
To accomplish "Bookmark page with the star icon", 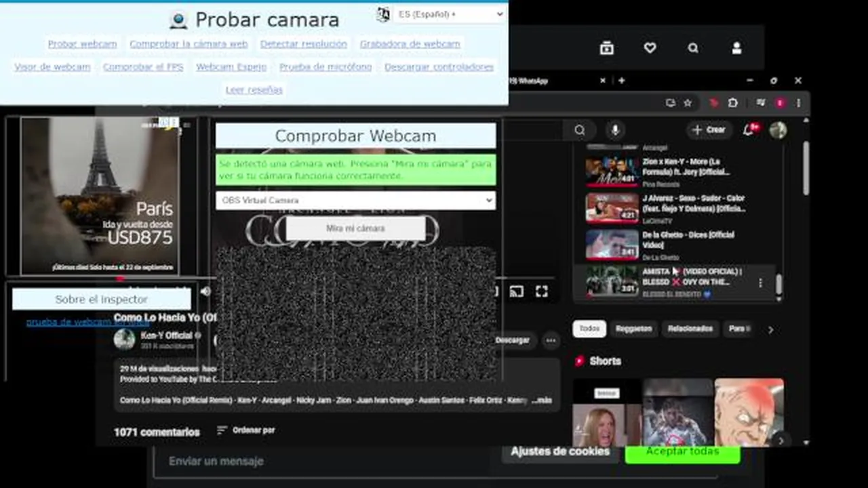I will click(688, 103).
